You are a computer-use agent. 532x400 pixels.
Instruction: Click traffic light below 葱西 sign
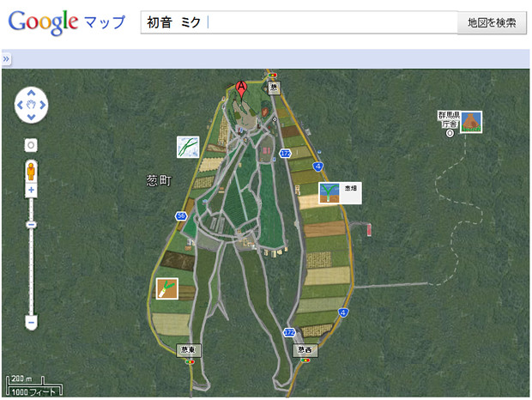point(305,361)
